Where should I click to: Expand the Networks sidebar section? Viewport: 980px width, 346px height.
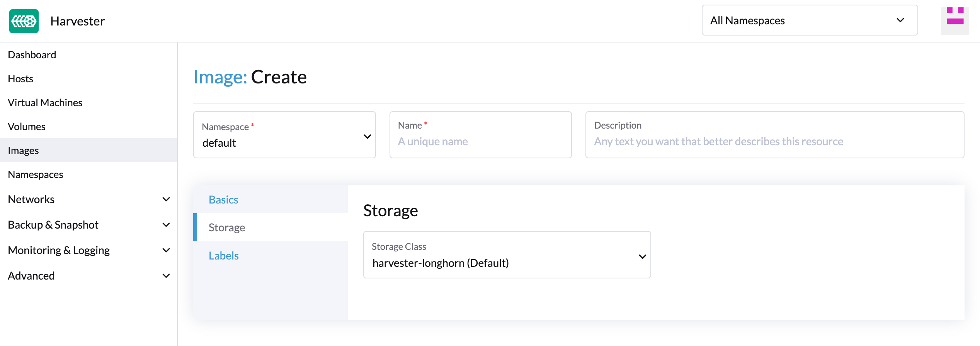click(x=166, y=199)
